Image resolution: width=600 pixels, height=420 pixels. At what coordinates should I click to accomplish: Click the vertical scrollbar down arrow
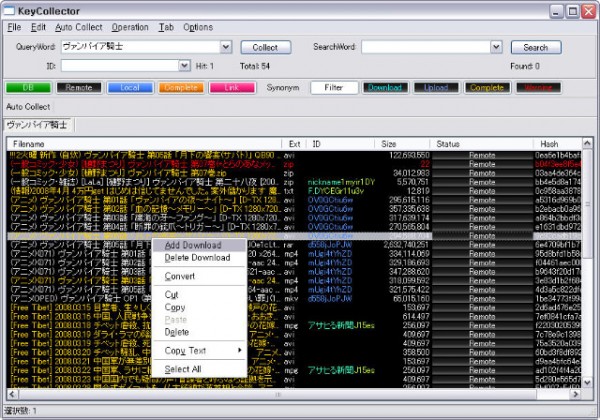coord(587,382)
